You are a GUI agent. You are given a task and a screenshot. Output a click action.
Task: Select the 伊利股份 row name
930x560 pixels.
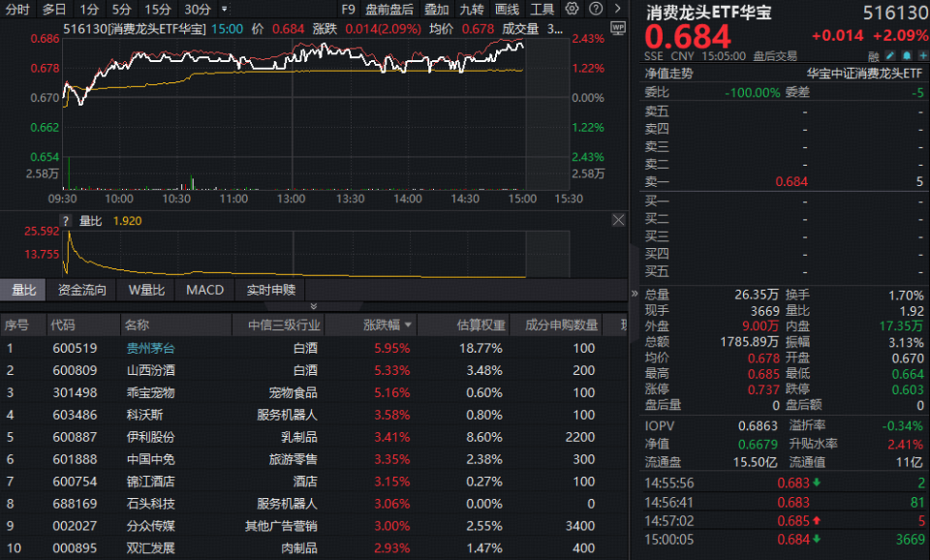pyautogui.click(x=151, y=437)
